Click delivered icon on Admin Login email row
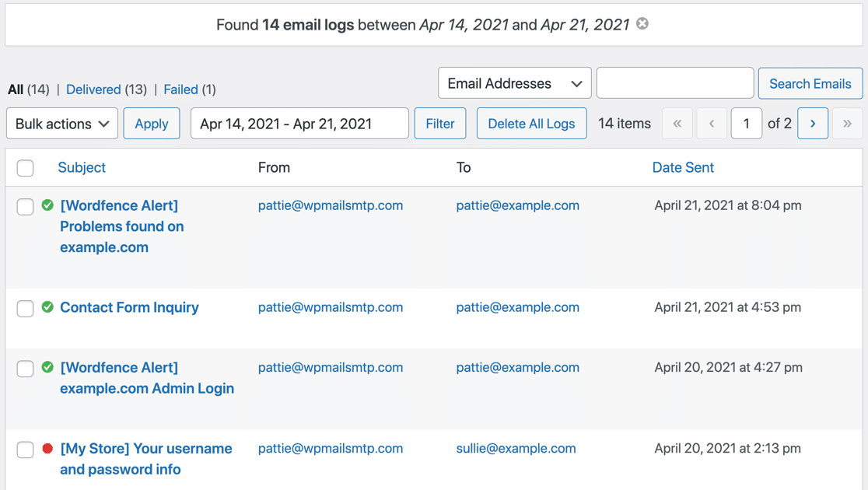This screenshot has width=868, height=490. tap(47, 367)
